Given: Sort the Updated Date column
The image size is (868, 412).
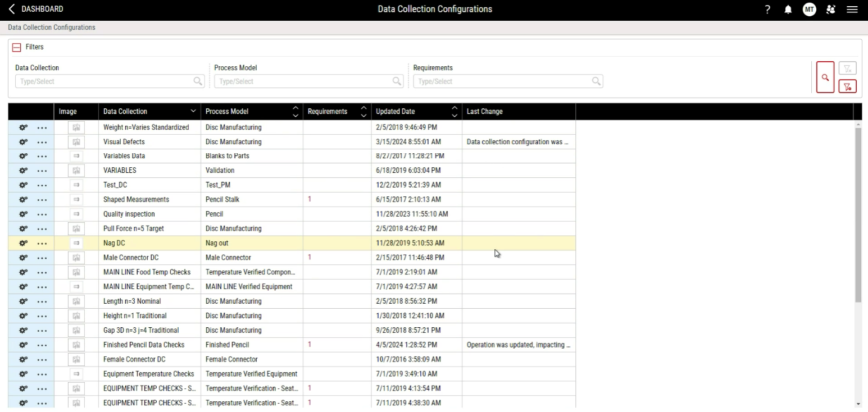Looking at the screenshot, I should tap(454, 112).
